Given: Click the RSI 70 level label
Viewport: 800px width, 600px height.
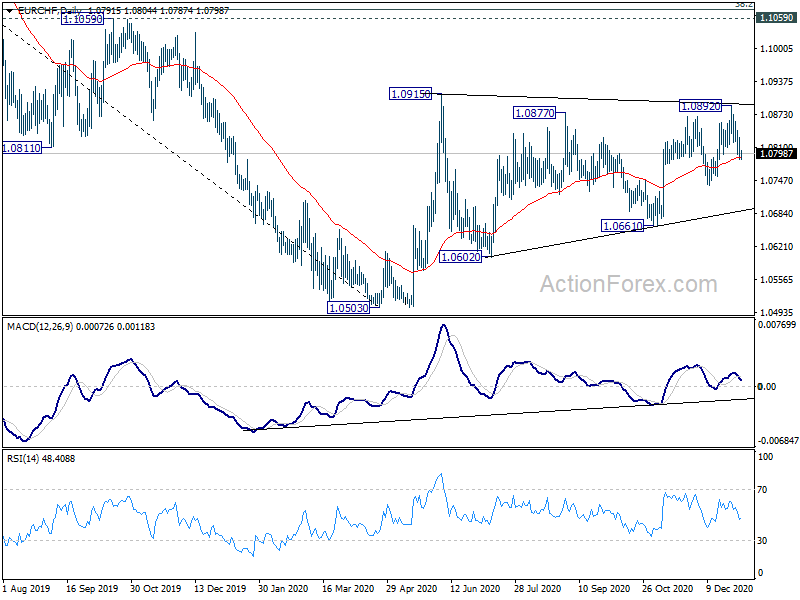Looking at the screenshot, I should click(762, 490).
